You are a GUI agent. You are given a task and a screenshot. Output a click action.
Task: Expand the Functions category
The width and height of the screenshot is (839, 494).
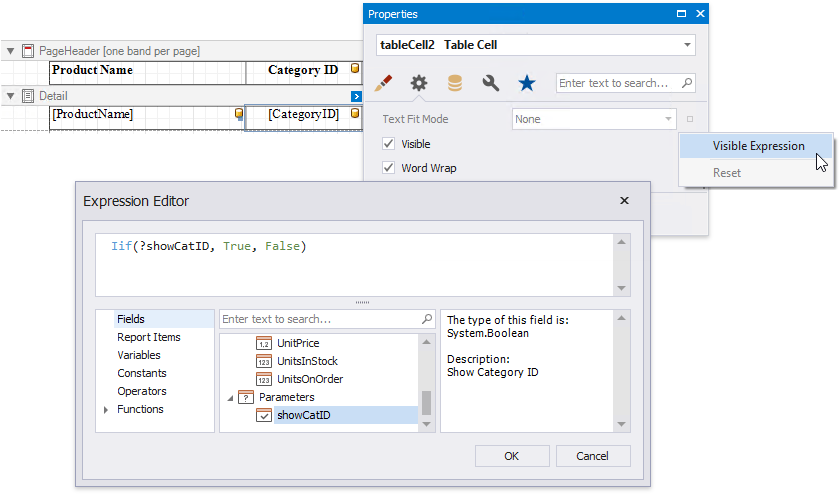click(x=106, y=410)
